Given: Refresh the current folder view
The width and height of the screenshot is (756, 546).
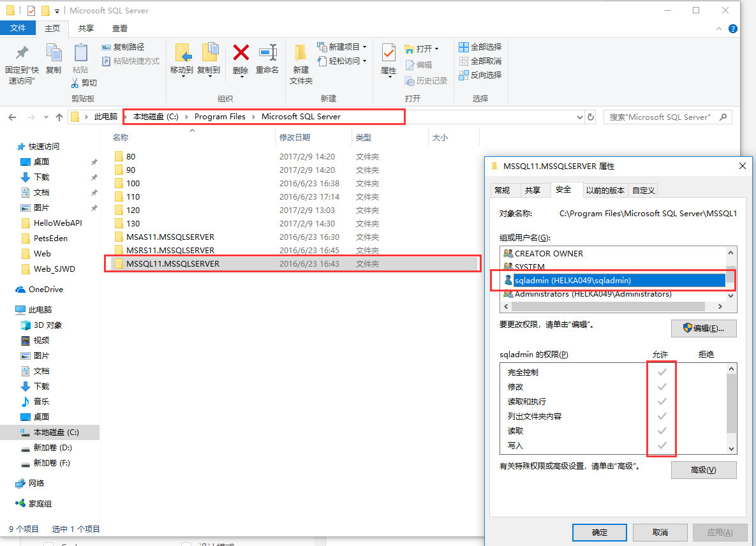Looking at the screenshot, I should pos(591,117).
